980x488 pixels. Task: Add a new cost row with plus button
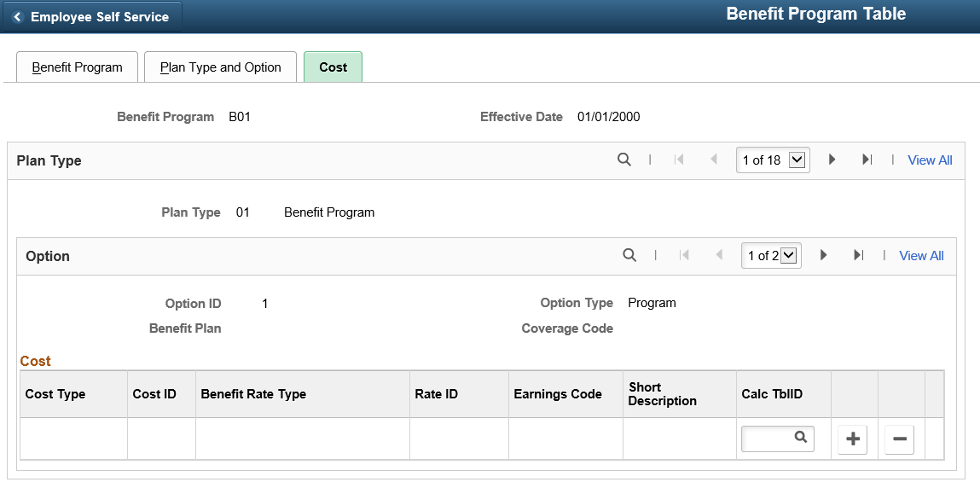pos(853,439)
